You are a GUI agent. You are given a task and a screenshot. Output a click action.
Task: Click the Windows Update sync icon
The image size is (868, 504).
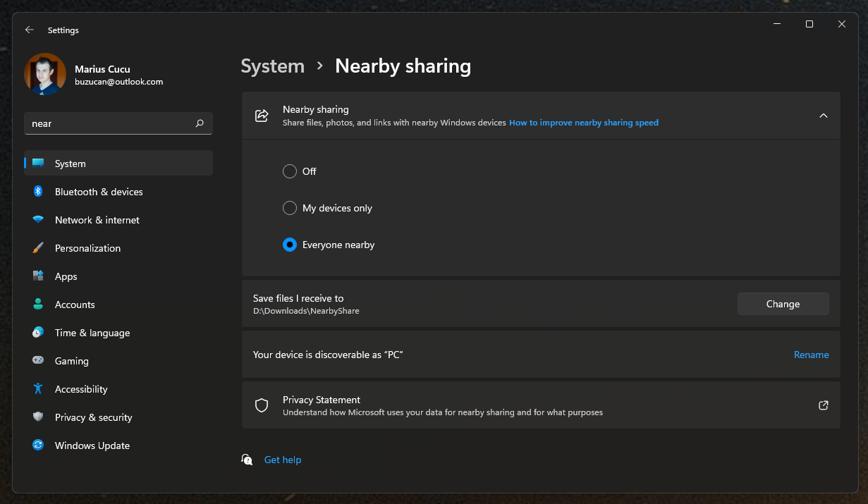coord(38,445)
